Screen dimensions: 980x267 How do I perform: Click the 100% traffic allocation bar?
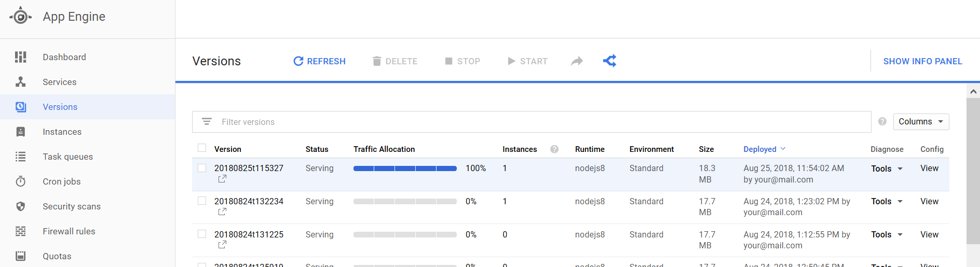point(405,168)
